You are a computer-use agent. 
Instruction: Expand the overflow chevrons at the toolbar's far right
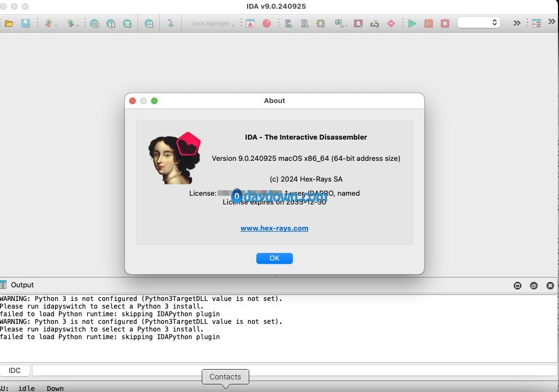click(x=552, y=21)
